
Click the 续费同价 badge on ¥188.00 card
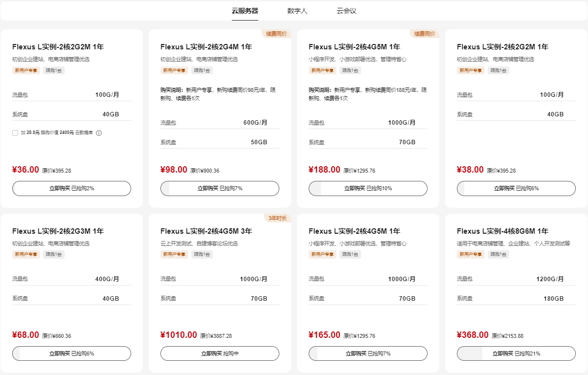coord(425,34)
